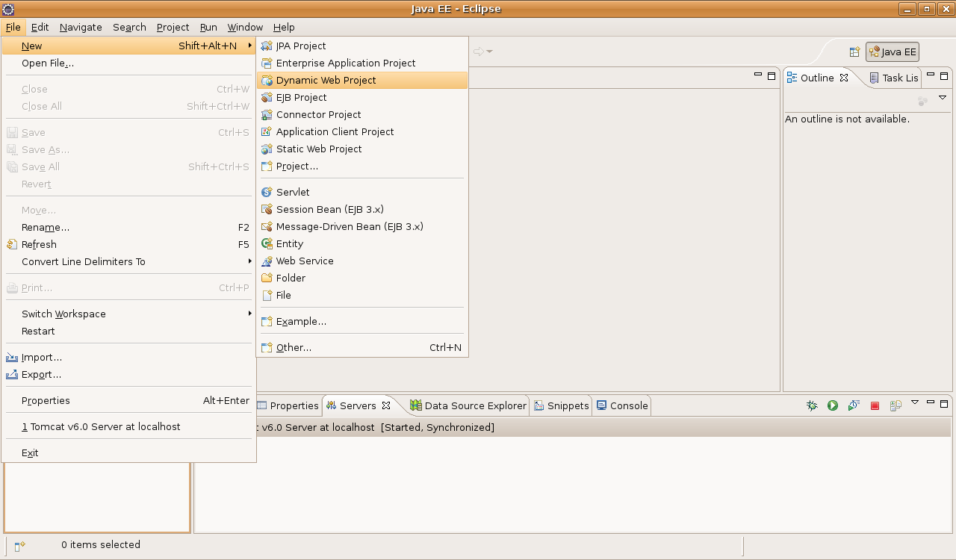The image size is (956, 560).
Task: Start the server in debug mode
Action: point(812,405)
